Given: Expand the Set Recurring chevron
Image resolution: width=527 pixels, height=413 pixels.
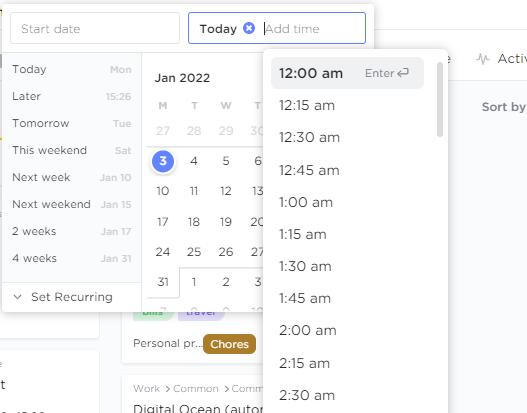Looking at the screenshot, I should pos(17,297).
